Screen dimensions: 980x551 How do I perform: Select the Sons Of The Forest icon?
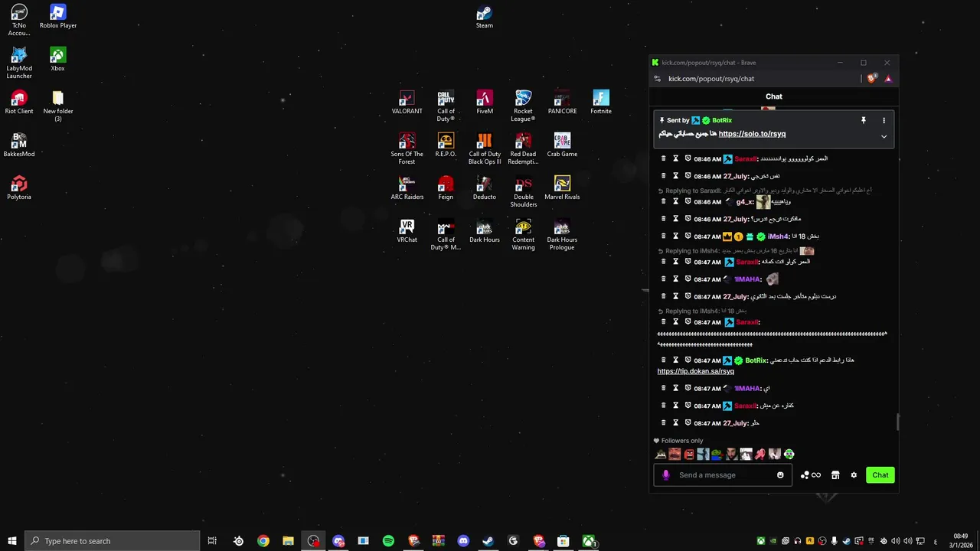point(407,149)
